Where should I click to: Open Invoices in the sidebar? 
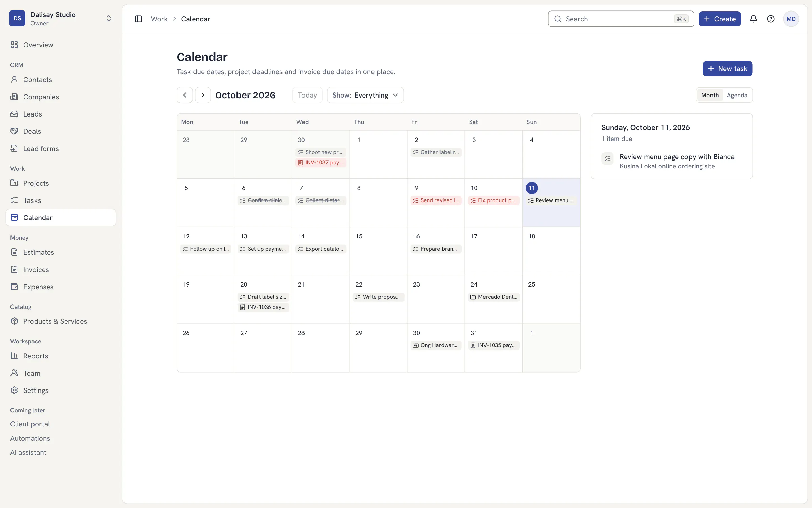click(61, 270)
